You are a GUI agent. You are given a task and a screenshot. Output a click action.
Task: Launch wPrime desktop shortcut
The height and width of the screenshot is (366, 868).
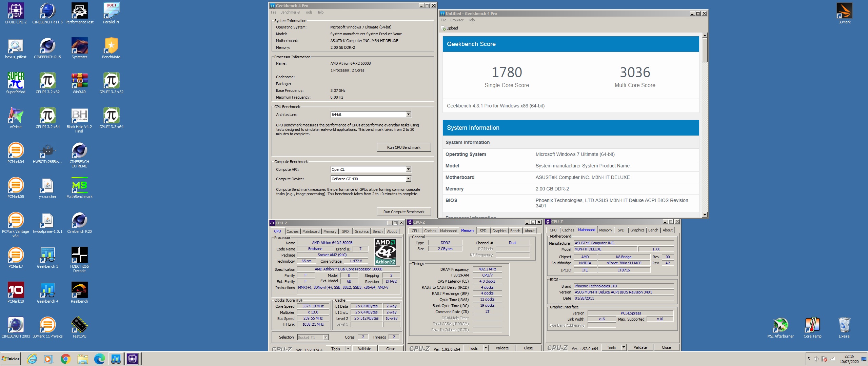16,118
